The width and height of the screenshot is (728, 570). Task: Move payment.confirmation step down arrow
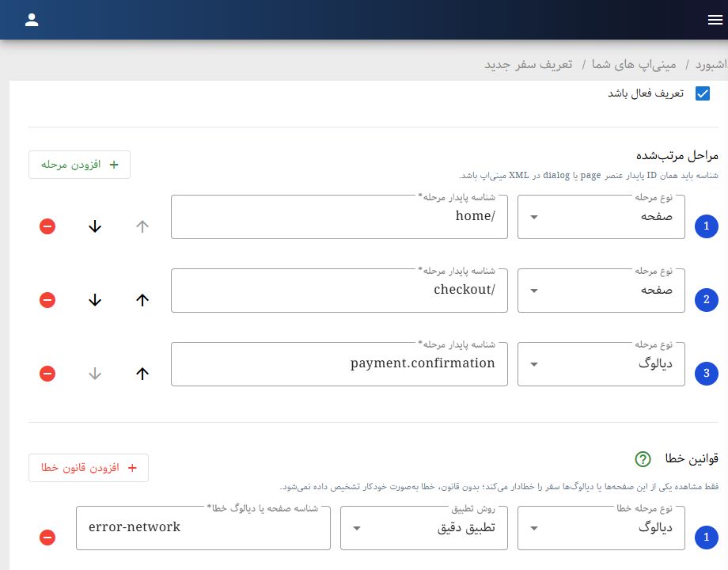(x=95, y=374)
